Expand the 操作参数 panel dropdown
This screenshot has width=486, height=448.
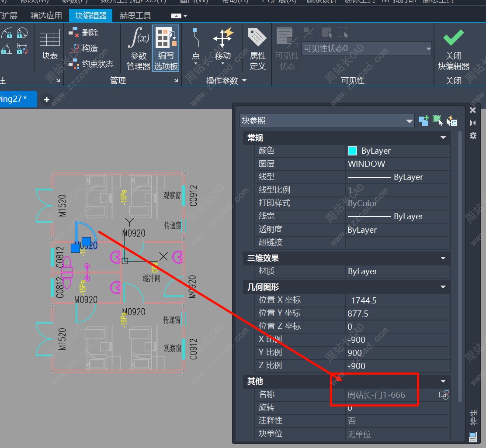244,80
